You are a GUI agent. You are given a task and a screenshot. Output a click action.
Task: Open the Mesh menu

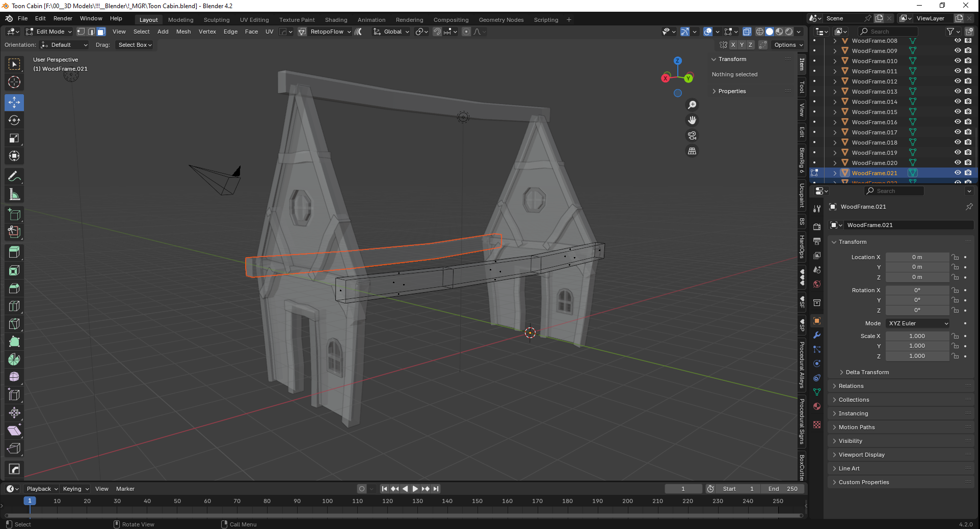(183, 32)
